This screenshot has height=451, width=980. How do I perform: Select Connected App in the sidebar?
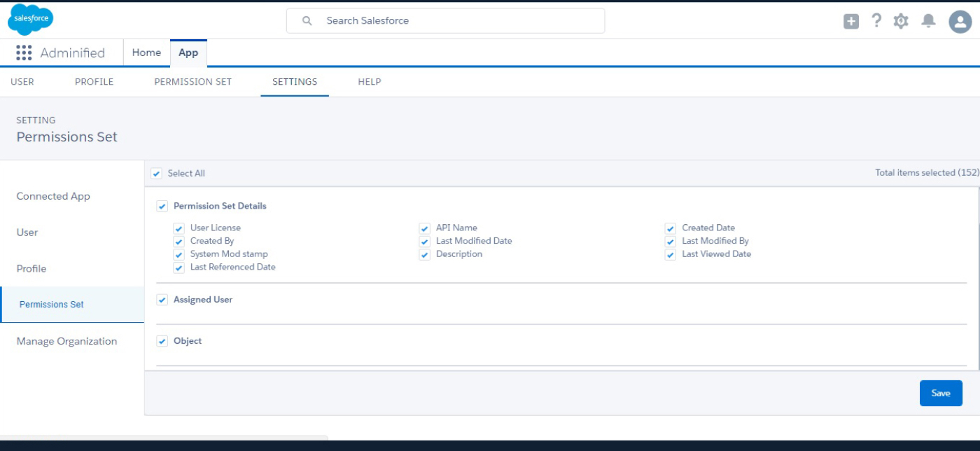53,196
